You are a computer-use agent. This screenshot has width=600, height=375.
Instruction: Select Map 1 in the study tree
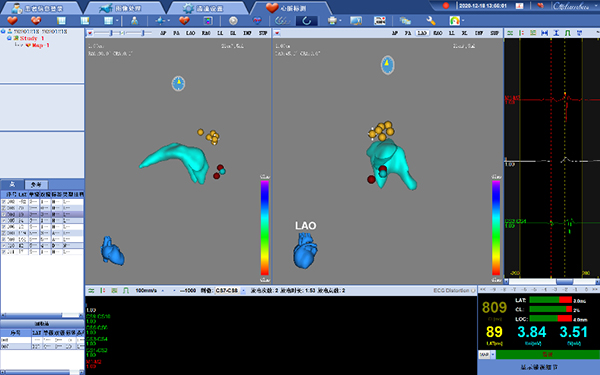(x=41, y=45)
